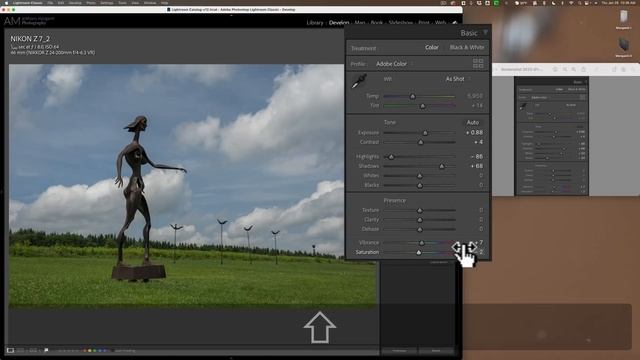The image size is (640, 360).
Task: Apply the red color label
Action: point(84,351)
